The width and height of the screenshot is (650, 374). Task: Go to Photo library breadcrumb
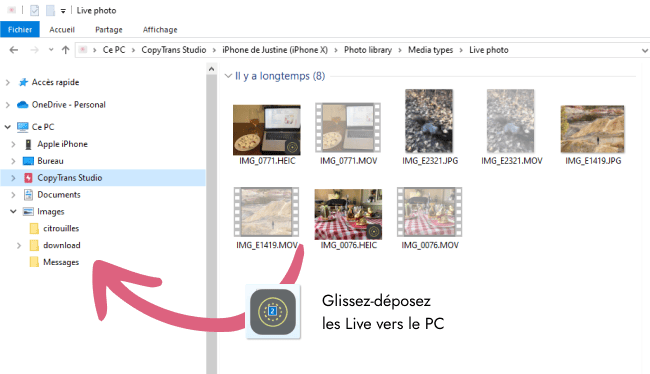368,50
